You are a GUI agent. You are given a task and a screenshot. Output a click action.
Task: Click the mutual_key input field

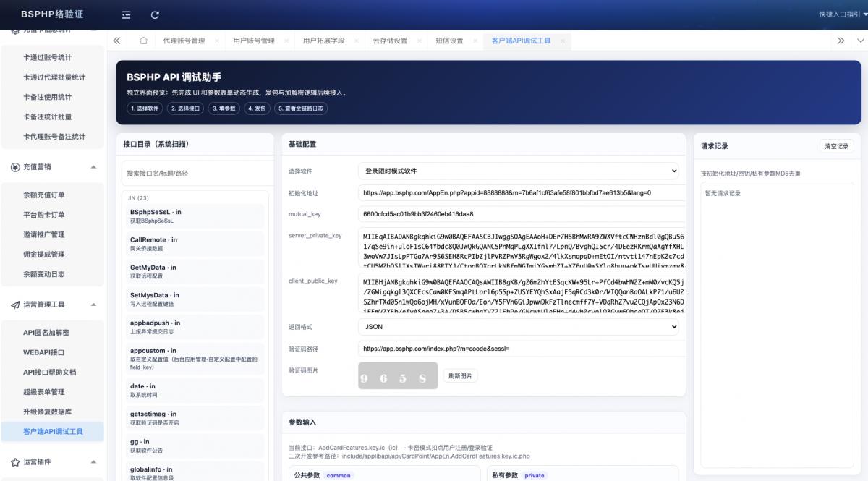coord(522,214)
